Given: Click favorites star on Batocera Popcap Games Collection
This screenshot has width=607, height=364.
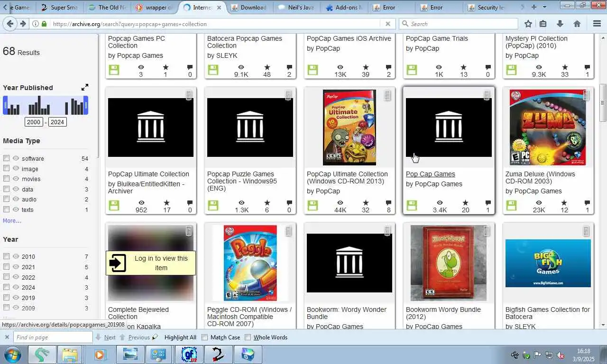Looking at the screenshot, I should (267, 67).
